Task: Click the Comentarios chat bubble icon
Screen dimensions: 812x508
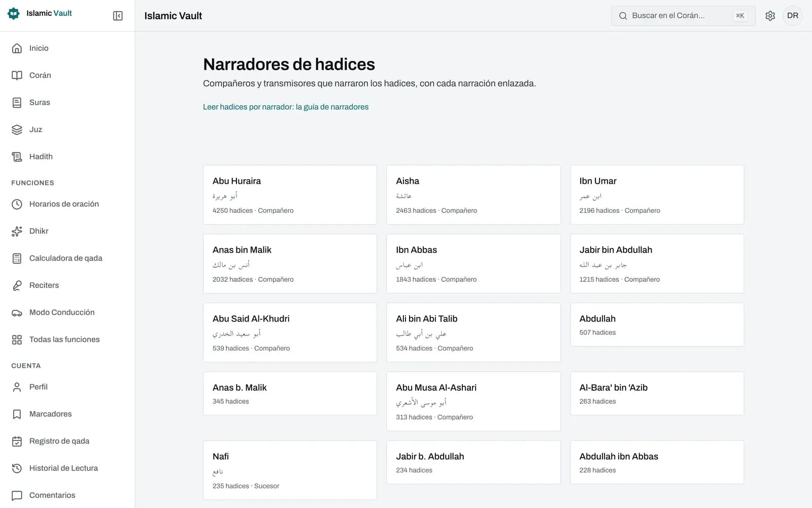Action: [17, 495]
